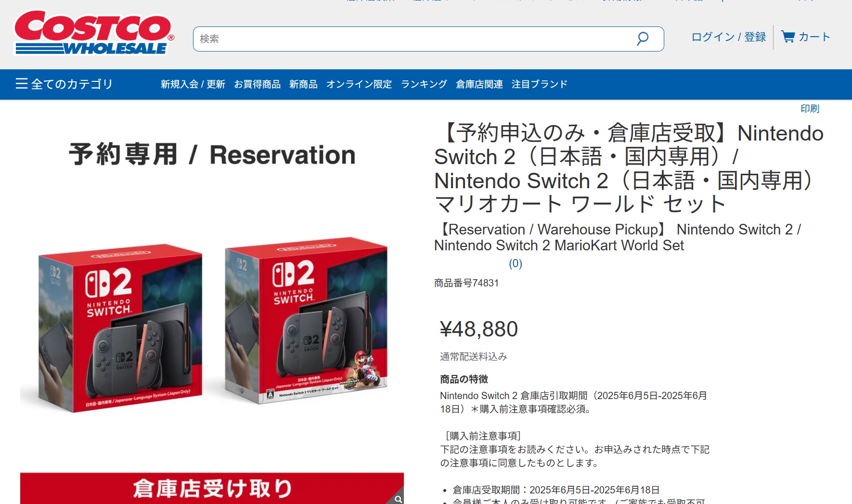
Task: Open the 全てのカテゴリ hamburger menu
Action: [x=64, y=84]
